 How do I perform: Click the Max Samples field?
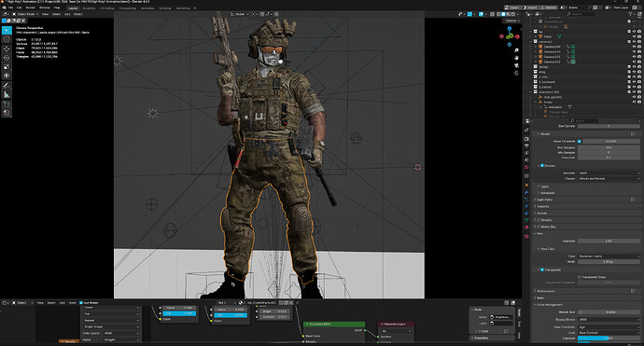coord(609,147)
